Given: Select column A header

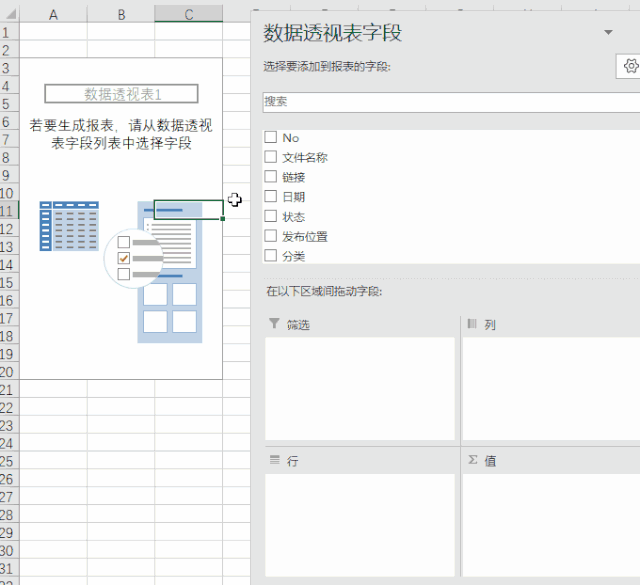Looking at the screenshot, I should tap(53, 15).
